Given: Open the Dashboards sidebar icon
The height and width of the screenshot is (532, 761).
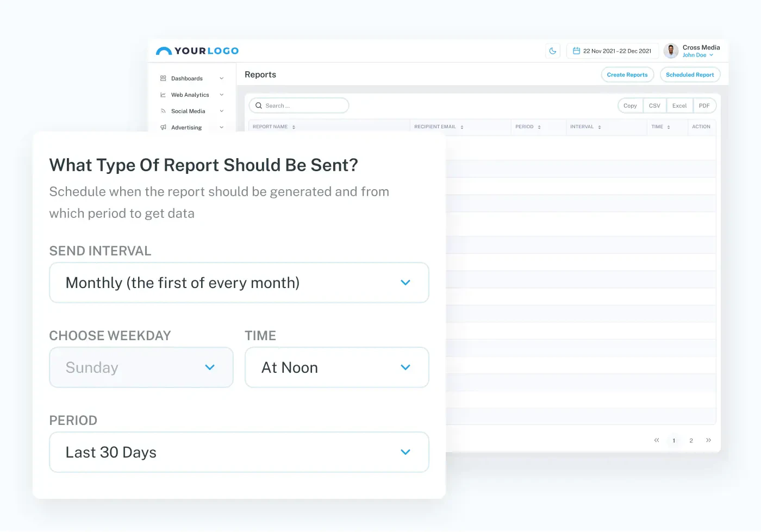Looking at the screenshot, I should [x=164, y=78].
